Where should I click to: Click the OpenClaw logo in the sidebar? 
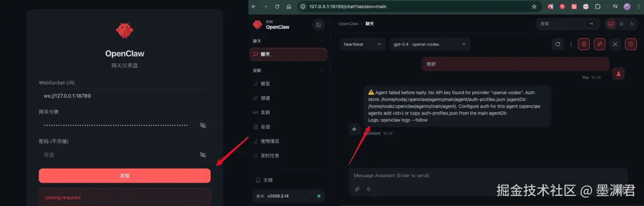pos(258,25)
